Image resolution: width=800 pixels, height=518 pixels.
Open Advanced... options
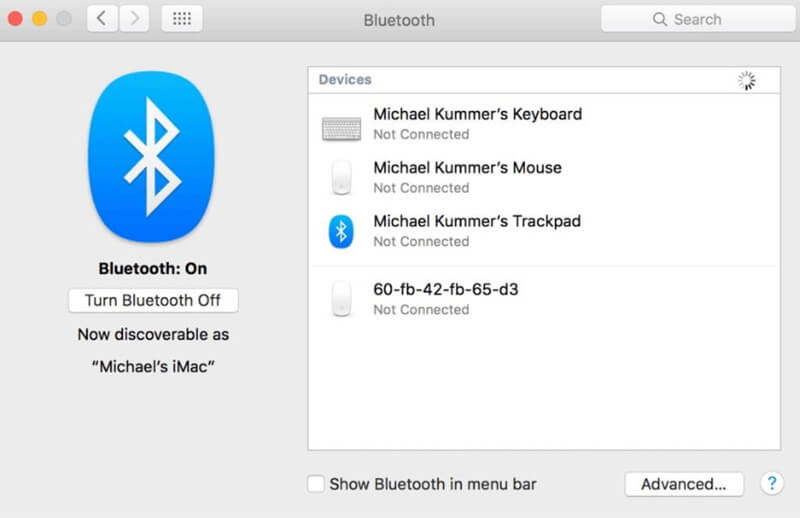(x=684, y=484)
